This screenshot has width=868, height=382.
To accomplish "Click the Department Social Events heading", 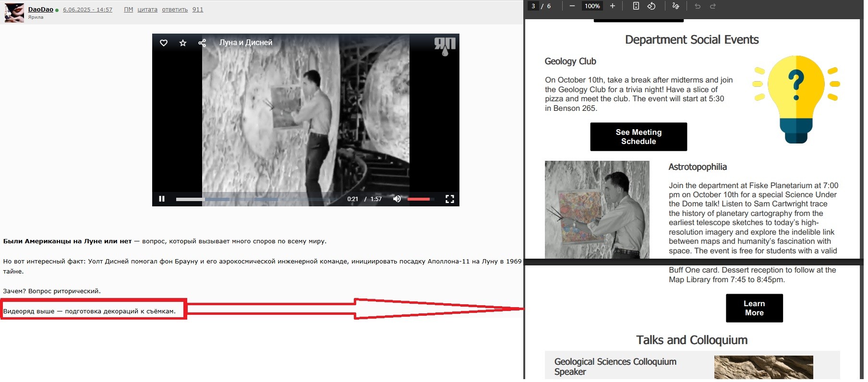I will tap(692, 40).
